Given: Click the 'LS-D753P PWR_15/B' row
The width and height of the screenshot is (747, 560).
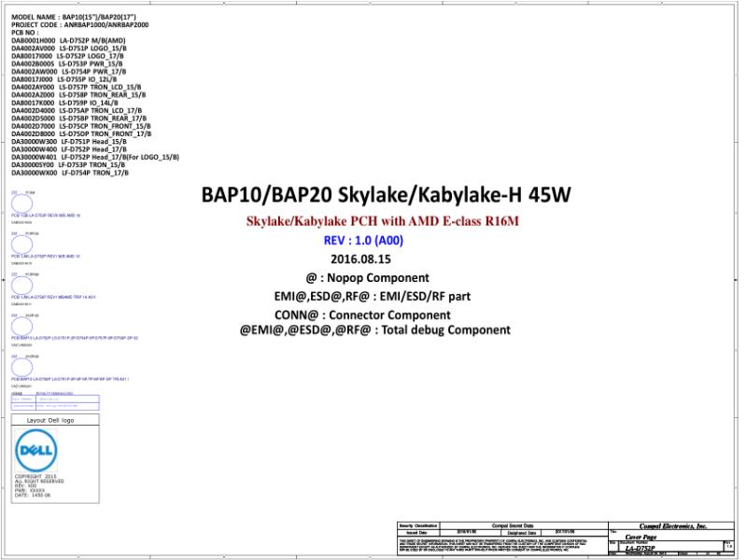Looking at the screenshot, I should click(x=67, y=63).
